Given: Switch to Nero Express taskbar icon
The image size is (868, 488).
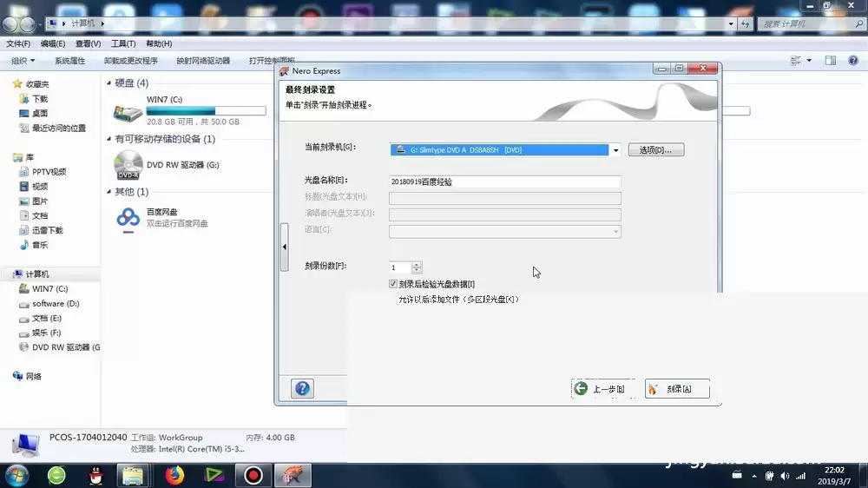Looking at the screenshot, I should (293, 475).
